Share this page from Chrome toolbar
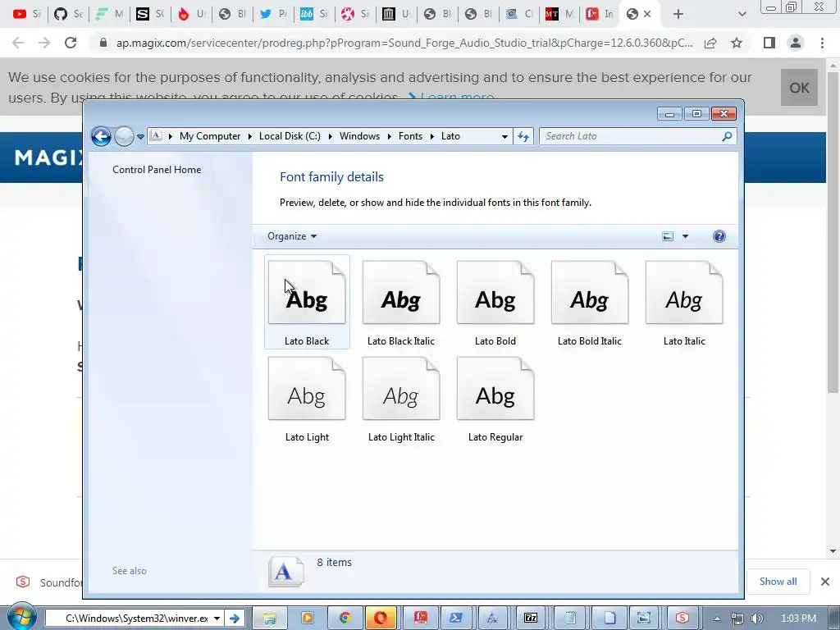The image size is (840, 630). 710,43
